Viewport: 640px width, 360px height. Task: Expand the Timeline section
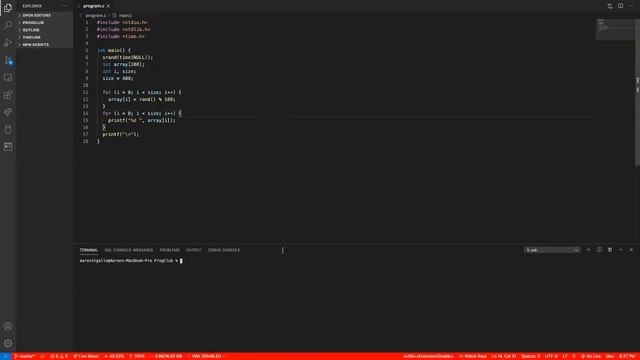tap(44, 37)
